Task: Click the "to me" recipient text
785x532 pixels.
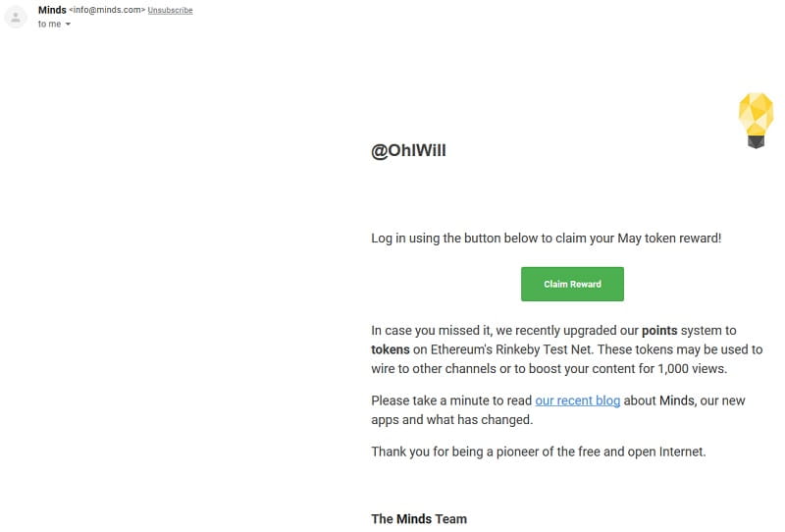Action: (50, 24)
